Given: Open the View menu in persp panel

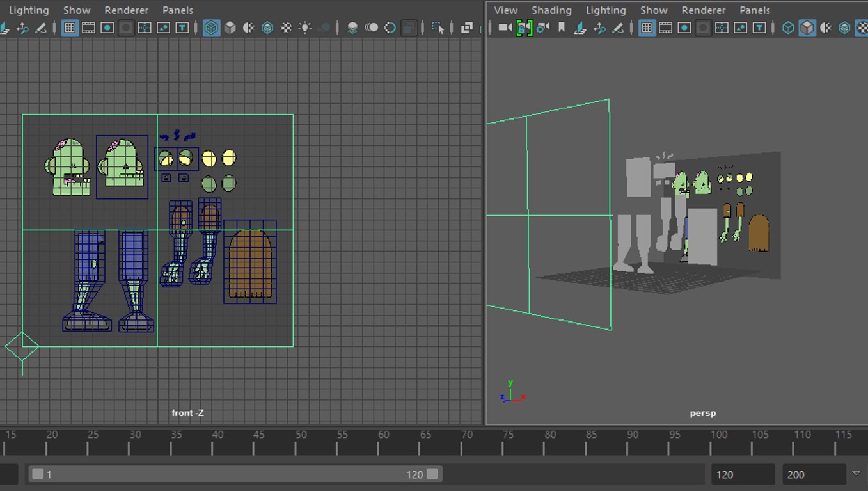Looking at the screenshot, I should click(505, 10).
